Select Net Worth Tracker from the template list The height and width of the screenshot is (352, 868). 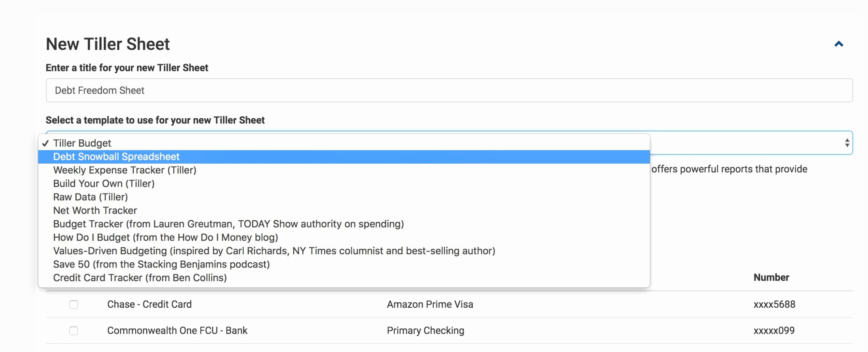(x=95, y=210)
